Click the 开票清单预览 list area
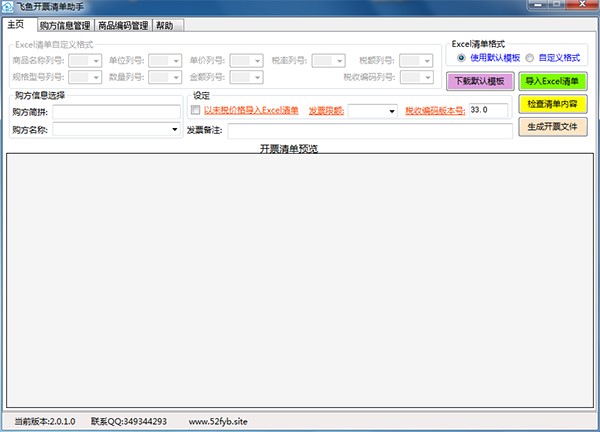Image resolution: width=600 pixels, height=432 pixels. pos(300,280)
